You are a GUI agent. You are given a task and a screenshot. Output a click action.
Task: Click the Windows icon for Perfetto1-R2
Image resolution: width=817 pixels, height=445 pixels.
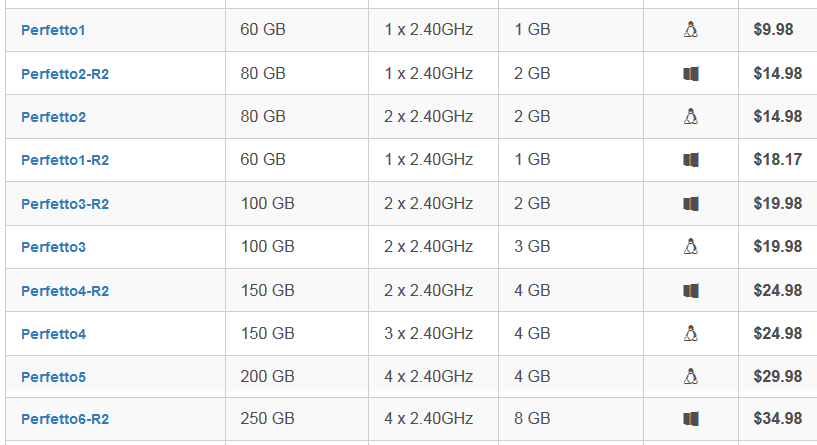point(691,159)
